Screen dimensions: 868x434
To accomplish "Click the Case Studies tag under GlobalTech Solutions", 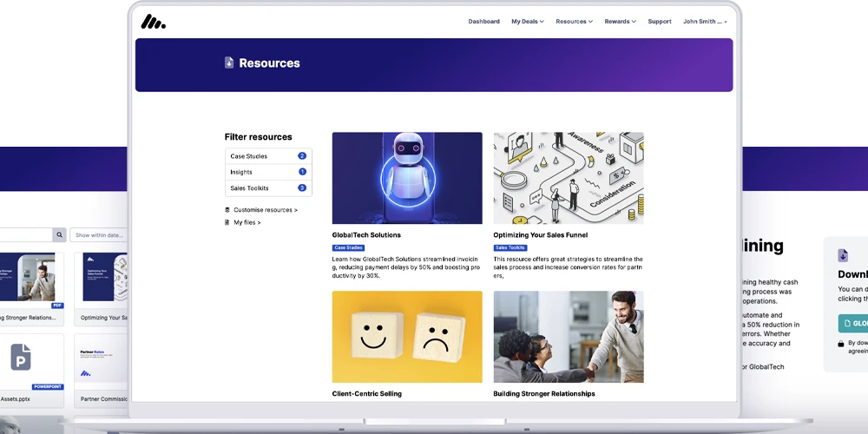I will (348, 248).
